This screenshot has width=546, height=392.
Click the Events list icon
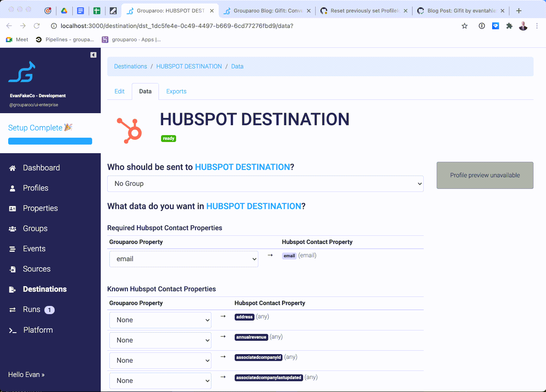pyautogui.click(x=12, y=249)
